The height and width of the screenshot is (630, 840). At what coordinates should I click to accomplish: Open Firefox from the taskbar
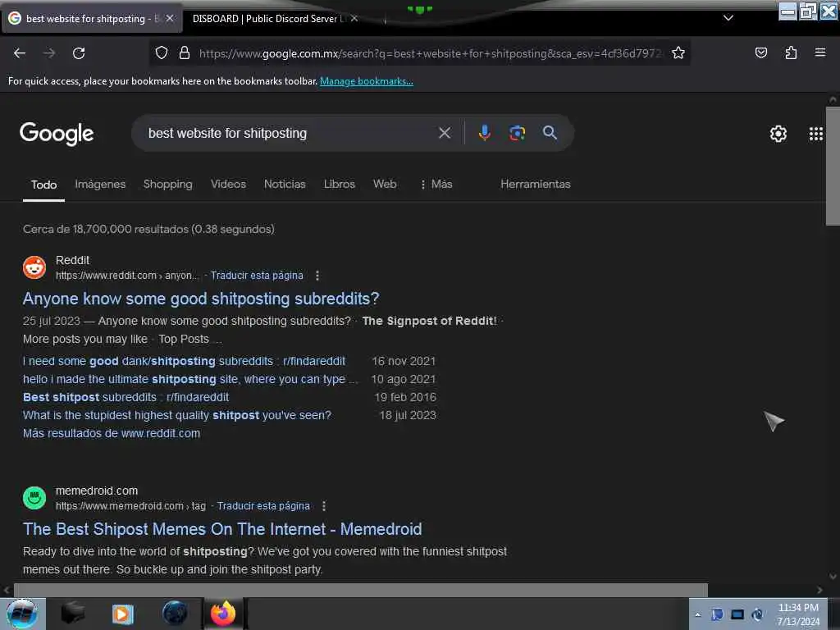(x=223, y=614)
